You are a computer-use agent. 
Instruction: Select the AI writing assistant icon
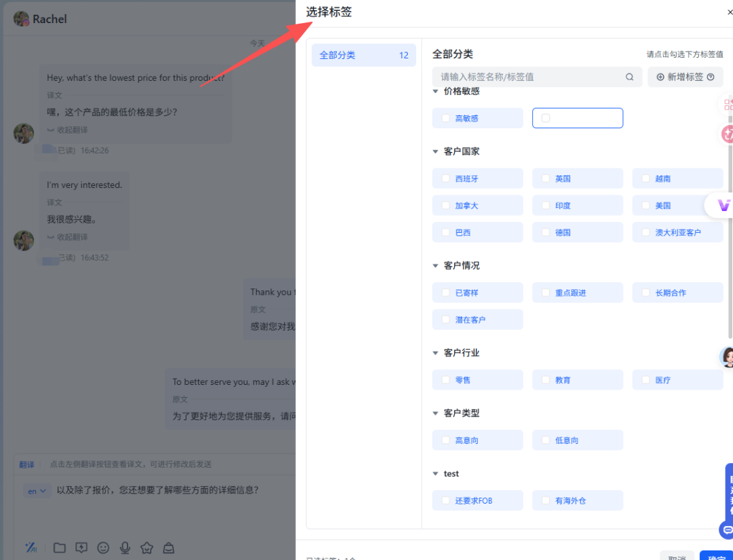pyautogui.click(x=31, y=548)
